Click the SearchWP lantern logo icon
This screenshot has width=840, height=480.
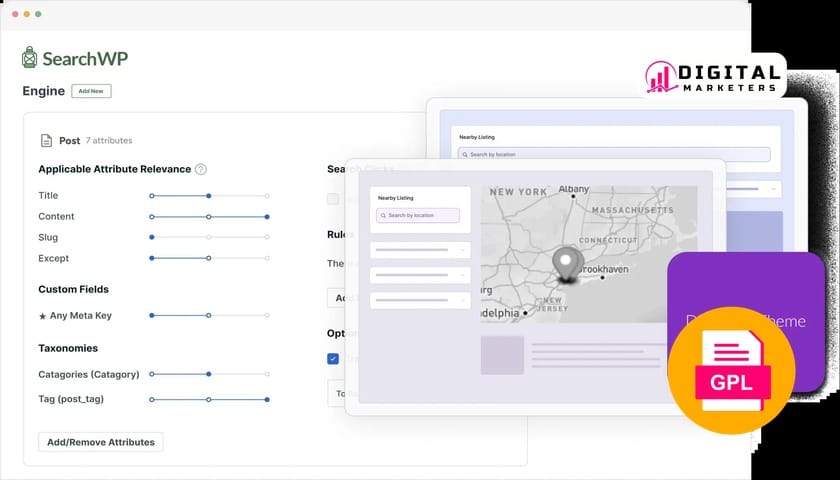[x=30, y=58]
